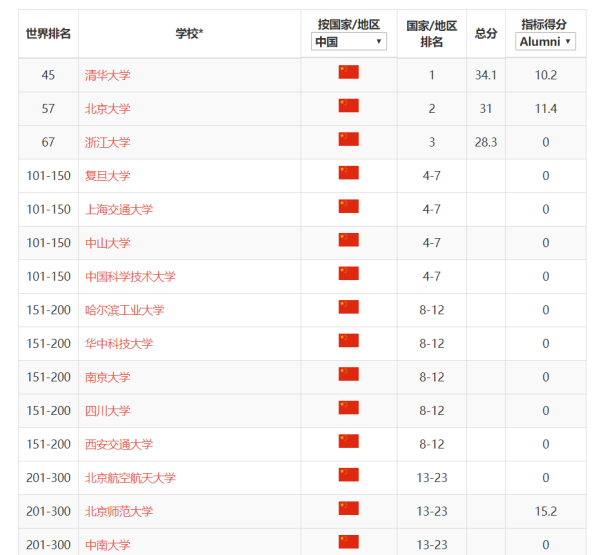600x555 pixels.
Task: Click the China flag in 中国科学技术大学 row
Action: [349, 273]
